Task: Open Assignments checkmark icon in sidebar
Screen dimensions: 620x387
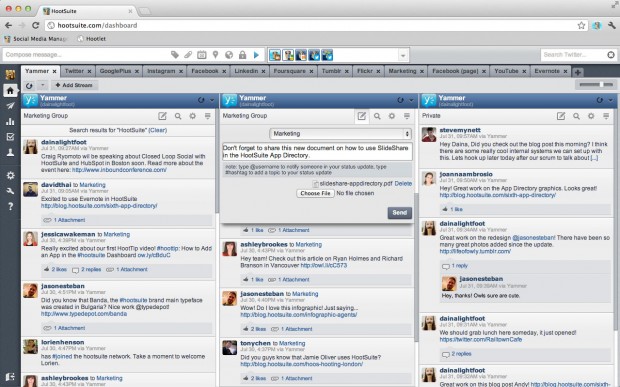Action: pos(10,137)
